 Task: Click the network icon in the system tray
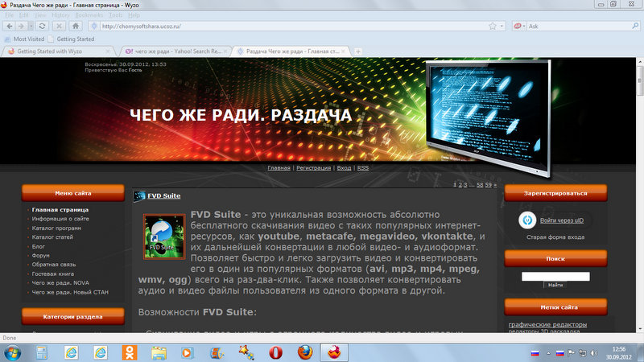click(582, 353)
